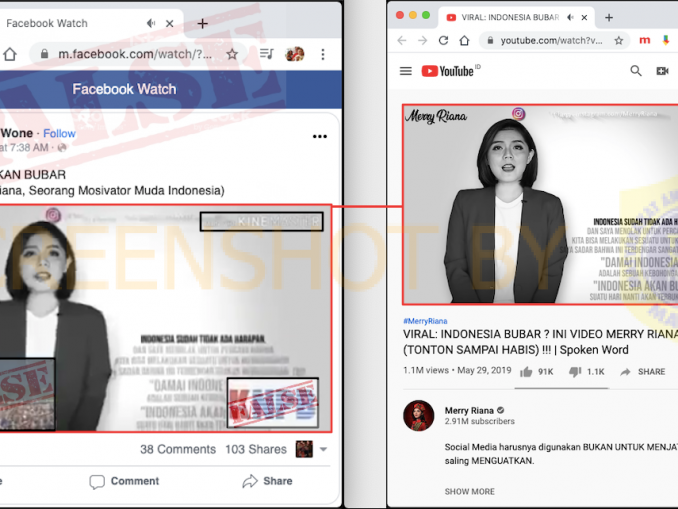Screen dimensions: 678x509
Task: Click the 1.1M views May 29, 2019 text
Action: (457, 371)
